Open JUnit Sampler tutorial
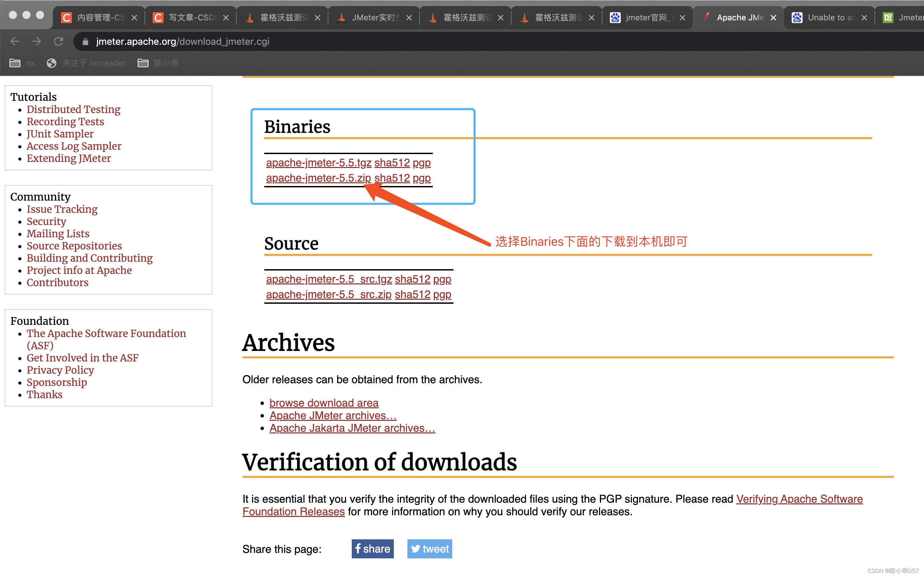The width and height of the screenshot is (924, 577). pyautogui.click(x=60, y=134)
